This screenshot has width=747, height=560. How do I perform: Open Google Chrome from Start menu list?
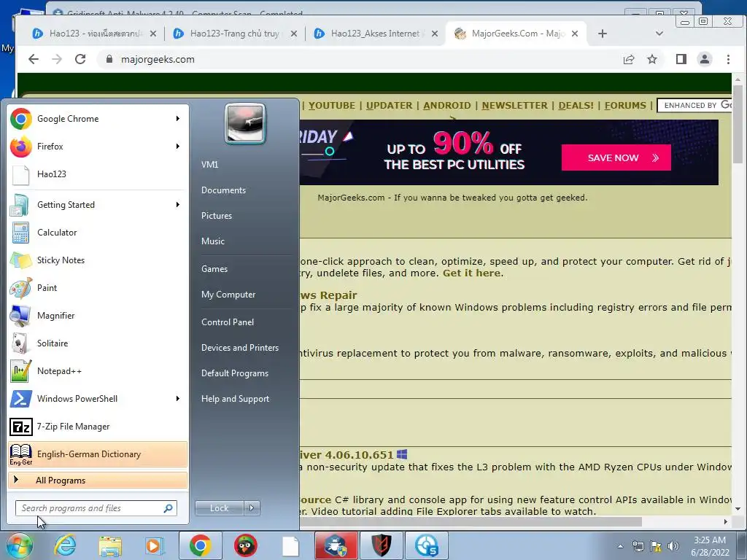point(97,119)
